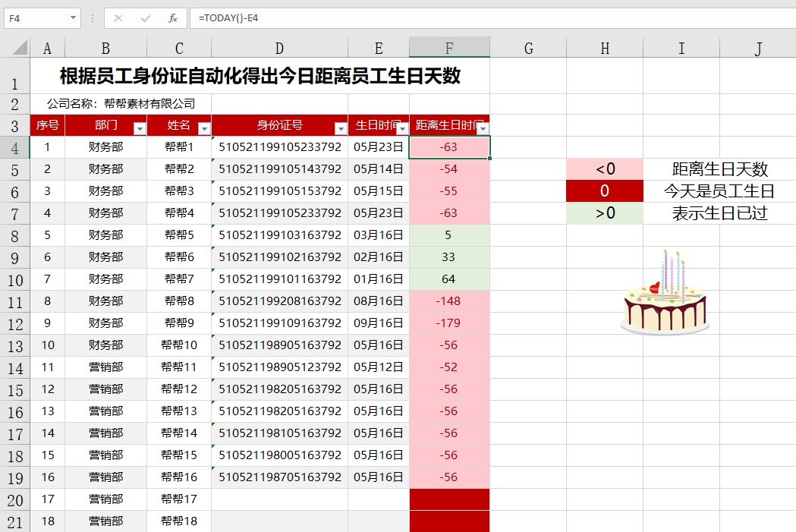Open the 生日时间 column filter dropdown
796x532 pixels.
(x=402, y=128)
